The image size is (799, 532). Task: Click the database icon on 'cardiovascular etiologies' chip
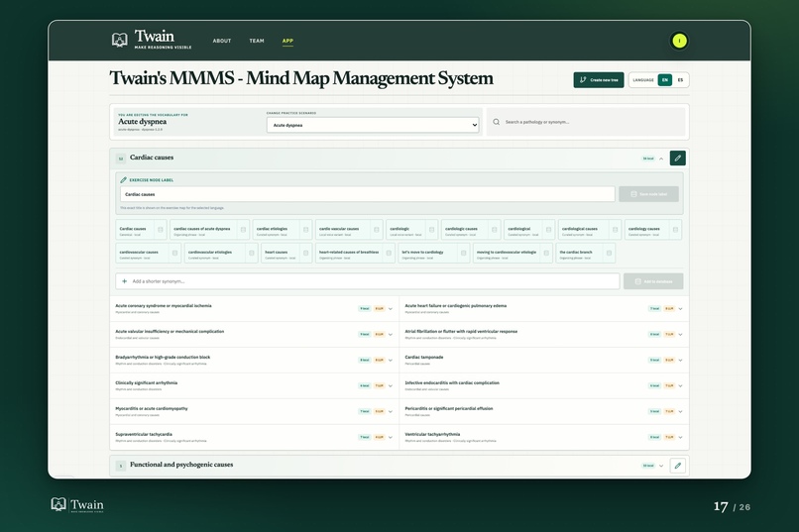coord(251,253)
